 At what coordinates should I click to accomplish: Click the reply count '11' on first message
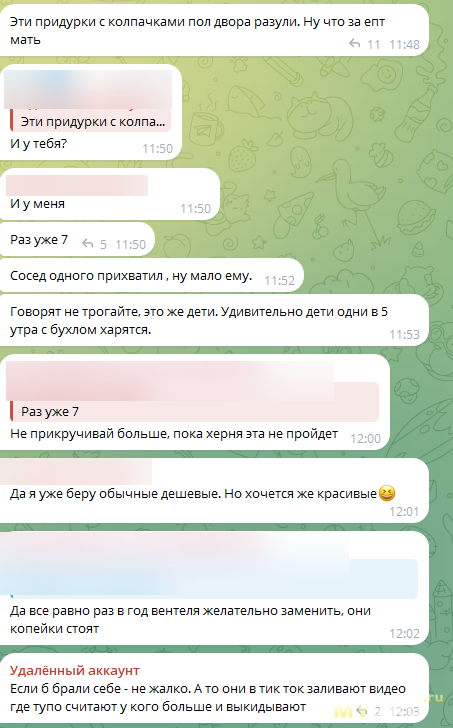coord(374,45)
